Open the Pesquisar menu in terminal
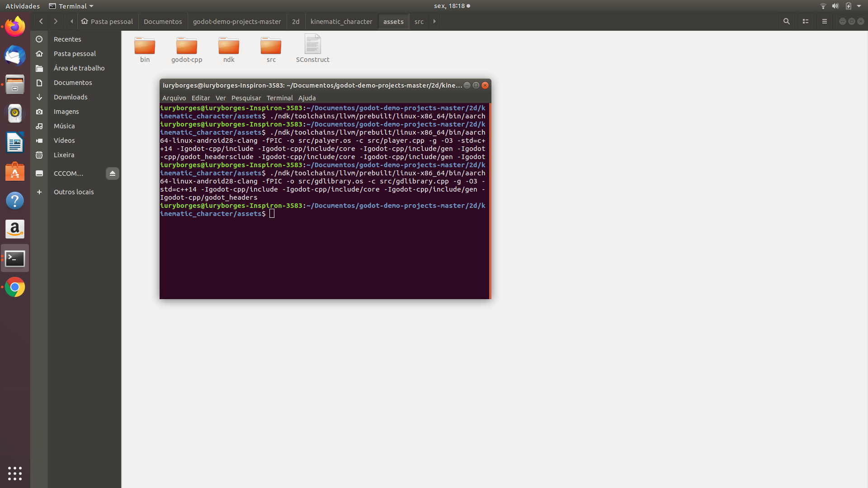868x488 pixels. click(x=246, y=98)
